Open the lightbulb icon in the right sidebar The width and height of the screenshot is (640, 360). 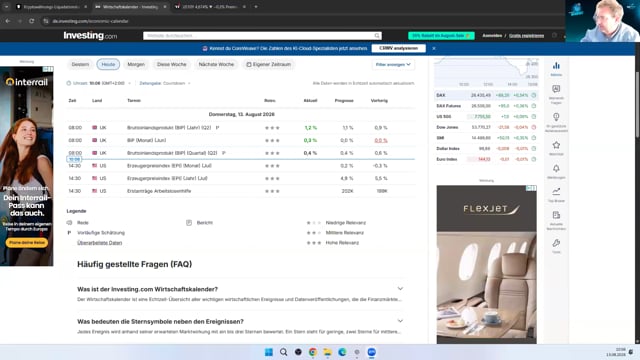(x=556, y=117)
